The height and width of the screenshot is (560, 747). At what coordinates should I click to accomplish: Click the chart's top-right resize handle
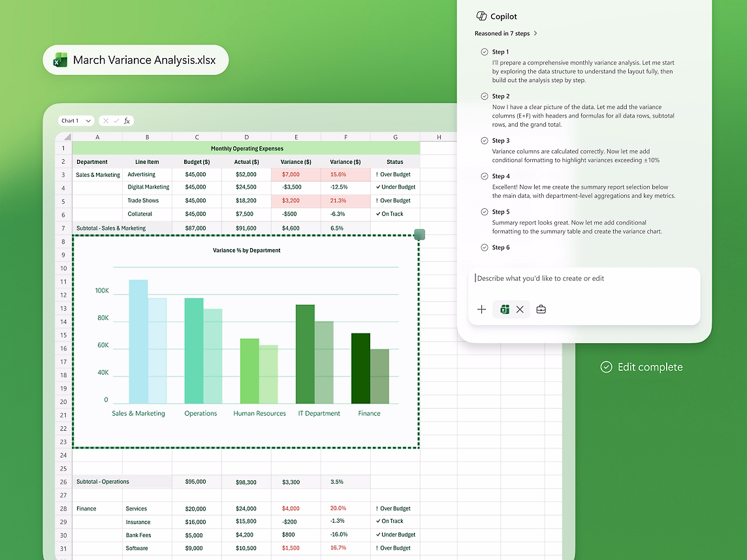click(419, 234)
